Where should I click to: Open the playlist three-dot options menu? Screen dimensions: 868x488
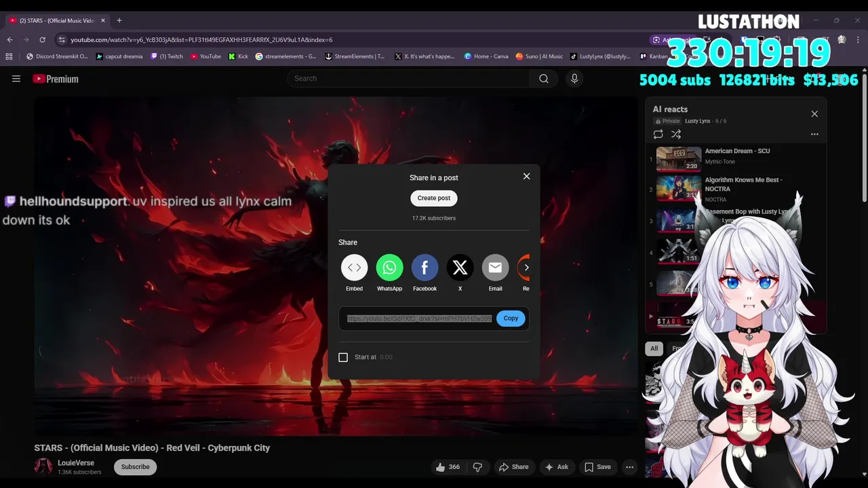(814, 134)
